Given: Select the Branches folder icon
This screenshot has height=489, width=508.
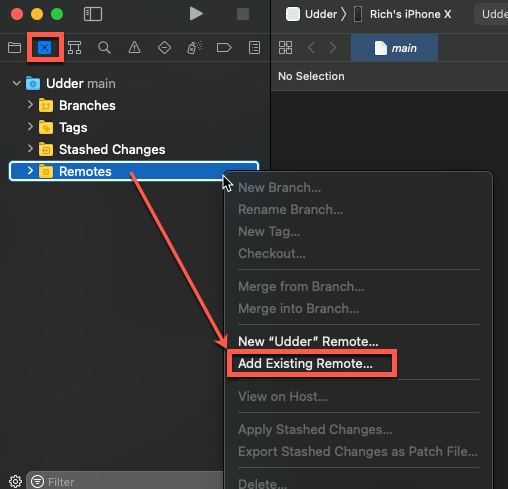Looking at the screenshot, I should point(46,105).
